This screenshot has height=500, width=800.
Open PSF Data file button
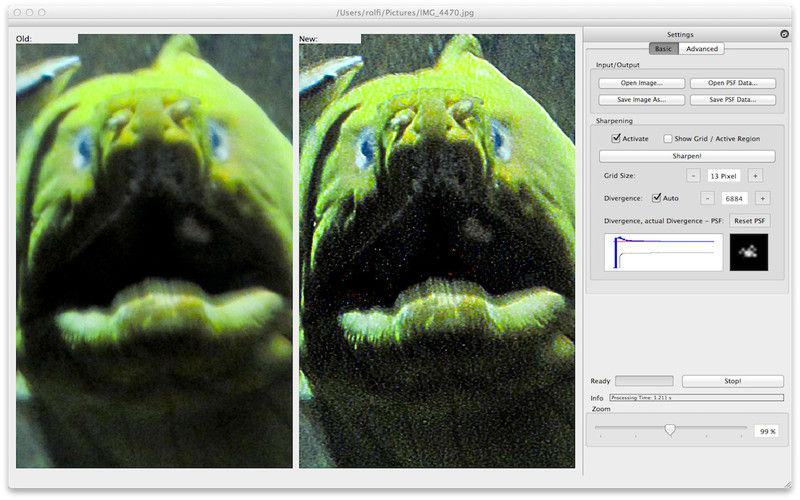coord(733,83)
